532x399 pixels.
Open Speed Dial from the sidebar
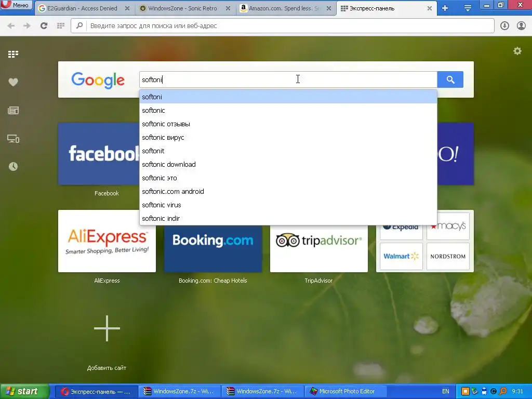(13, 54)
